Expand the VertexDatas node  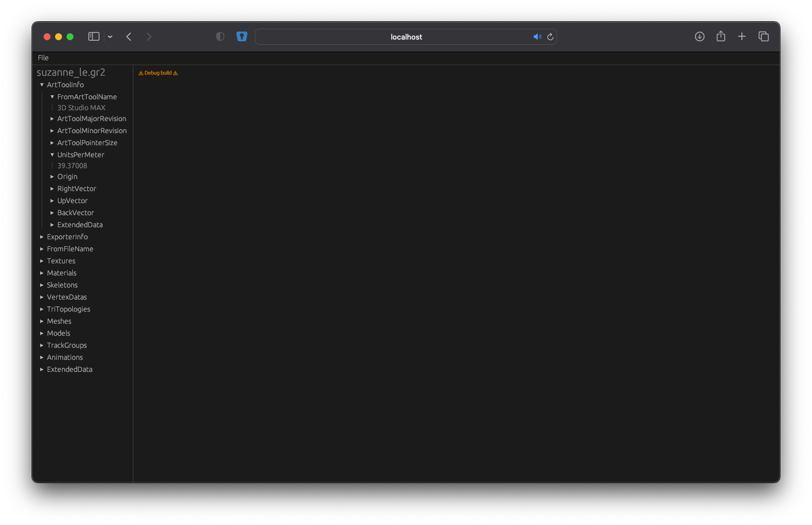42,297
